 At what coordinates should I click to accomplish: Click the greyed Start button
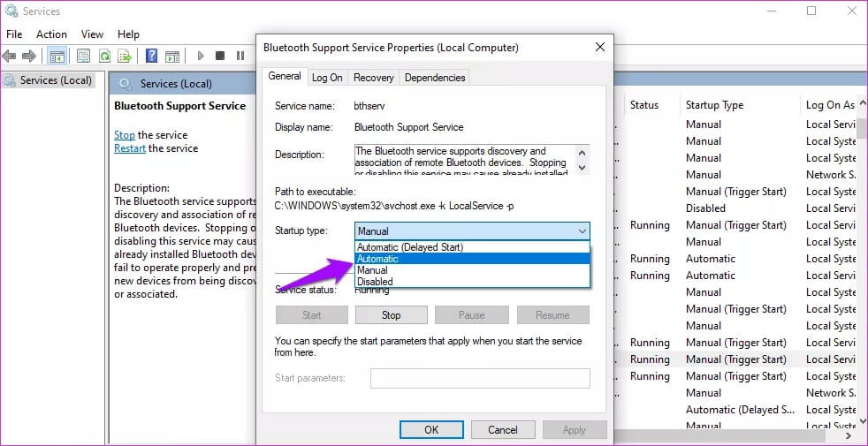(x=312, y=315)
